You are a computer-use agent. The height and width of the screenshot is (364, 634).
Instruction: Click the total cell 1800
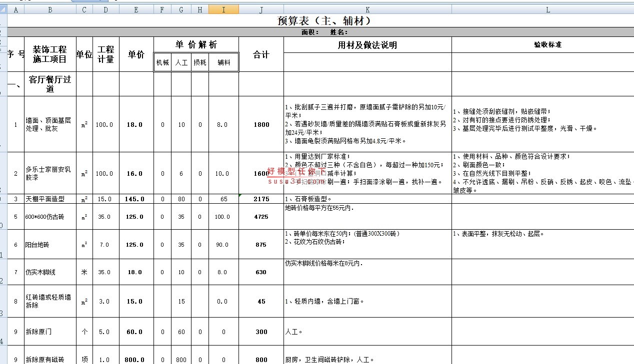(261, 124)
